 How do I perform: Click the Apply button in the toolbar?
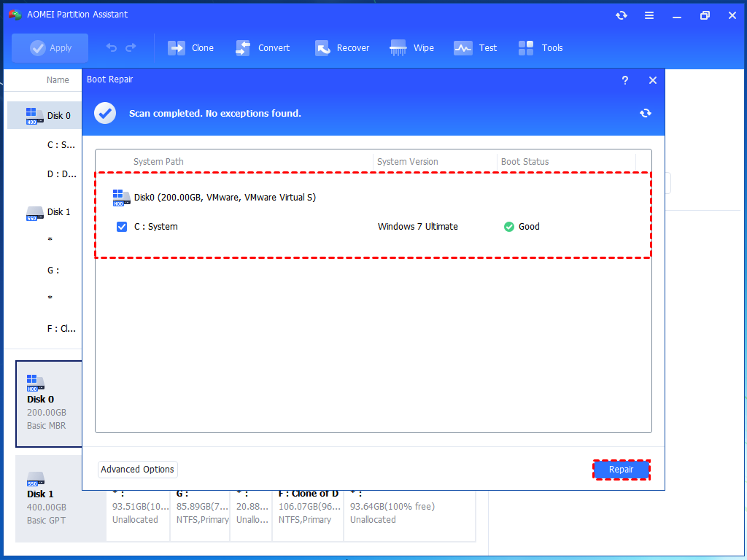(x=50, y=47)
